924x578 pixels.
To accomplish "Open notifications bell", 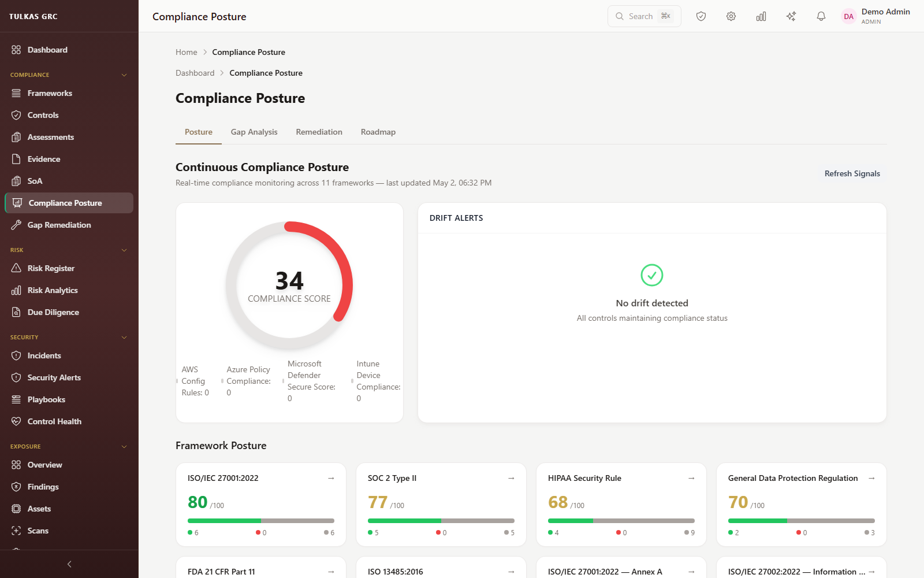I will coord(821,16).
